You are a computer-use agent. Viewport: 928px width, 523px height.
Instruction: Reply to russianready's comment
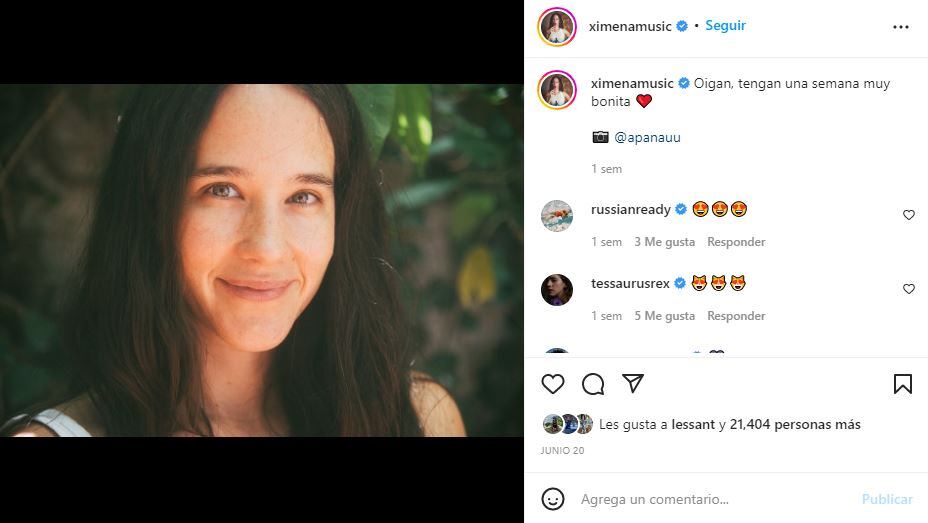point(736,242)
